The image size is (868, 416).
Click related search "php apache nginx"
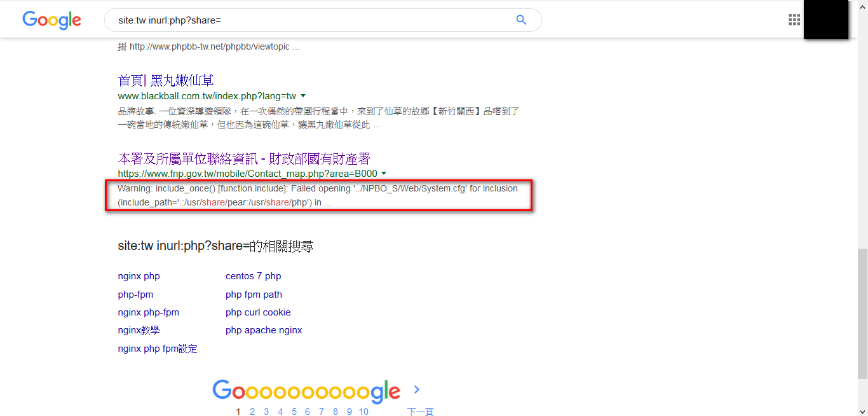[x=264, y=330]
